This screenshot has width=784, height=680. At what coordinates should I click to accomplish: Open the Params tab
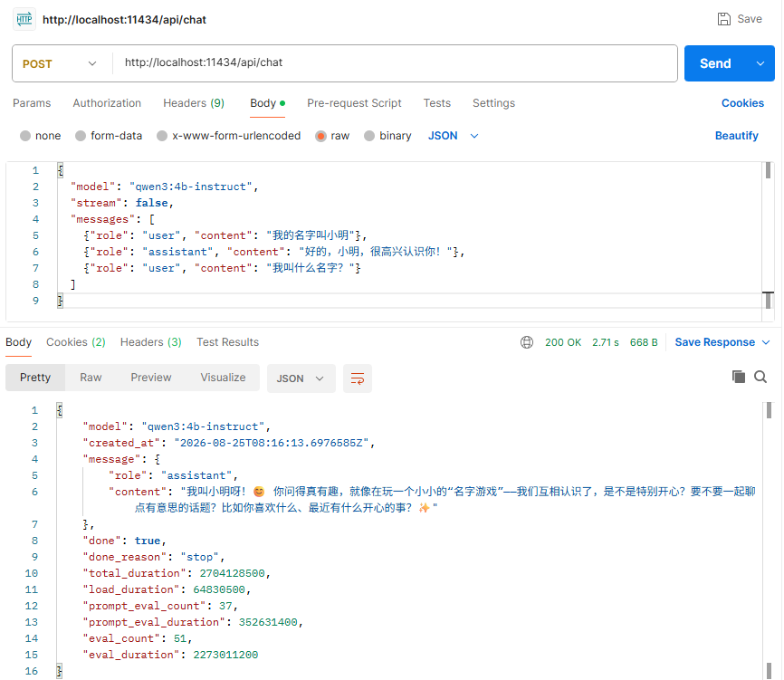click(32, 103)
